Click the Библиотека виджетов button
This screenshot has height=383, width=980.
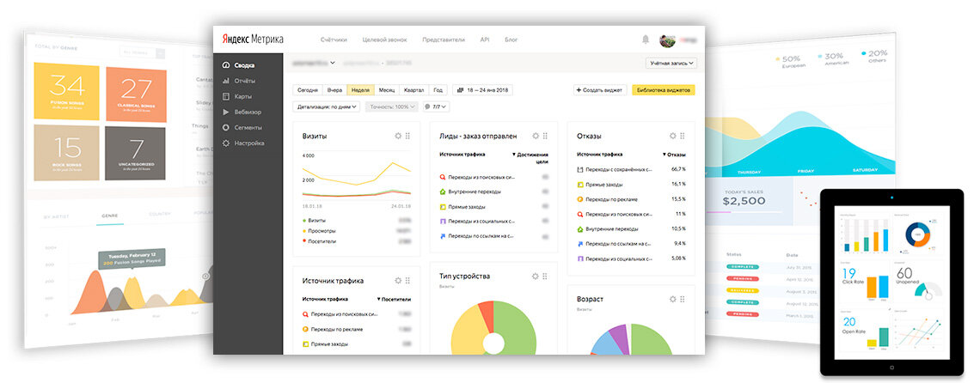pos(664,90)
